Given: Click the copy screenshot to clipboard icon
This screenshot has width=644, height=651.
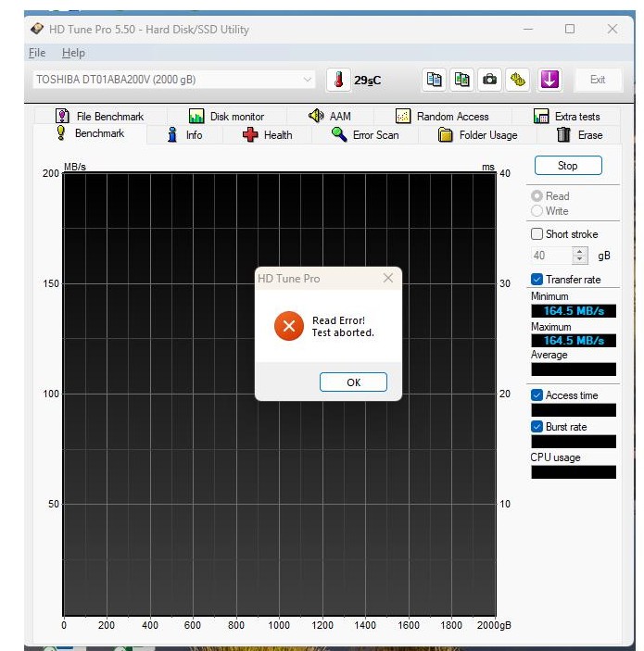Looking at the screenshot, I should click(461, 80).
